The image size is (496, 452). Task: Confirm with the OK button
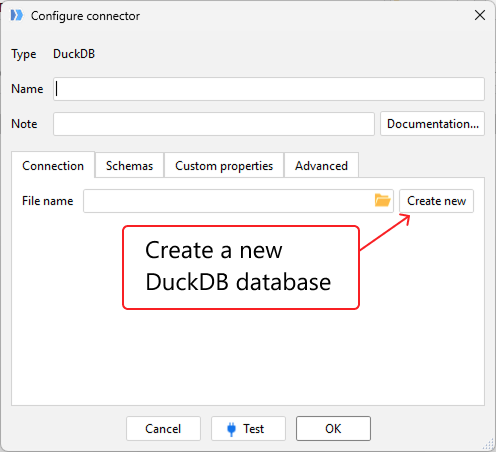[333, 428]
